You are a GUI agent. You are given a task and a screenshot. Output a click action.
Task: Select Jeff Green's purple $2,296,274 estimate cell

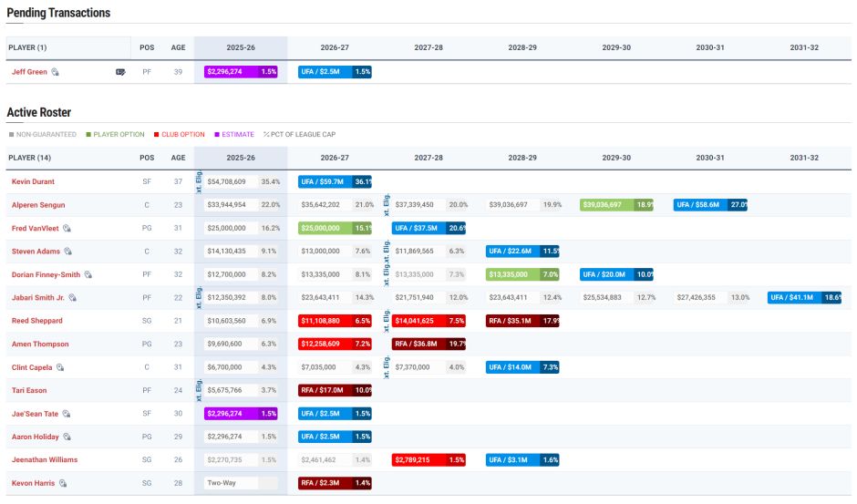[241, 72]
